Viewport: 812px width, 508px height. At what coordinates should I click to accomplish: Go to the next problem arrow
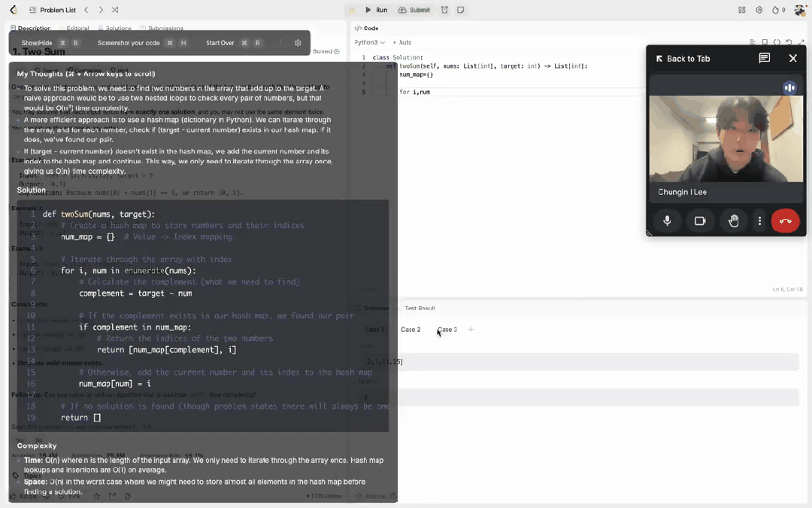[x=101, y=10]
